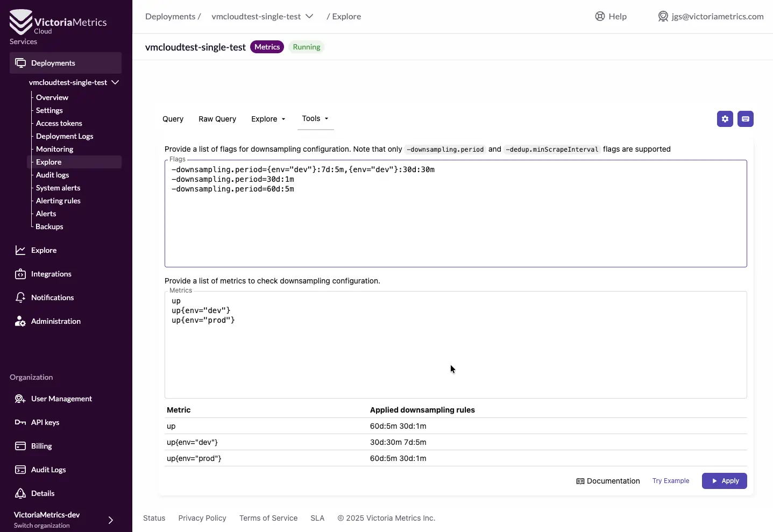
Task: Collapse the vmcloudtest-single-test sidebar tree
Action: [x=115, y=82]
